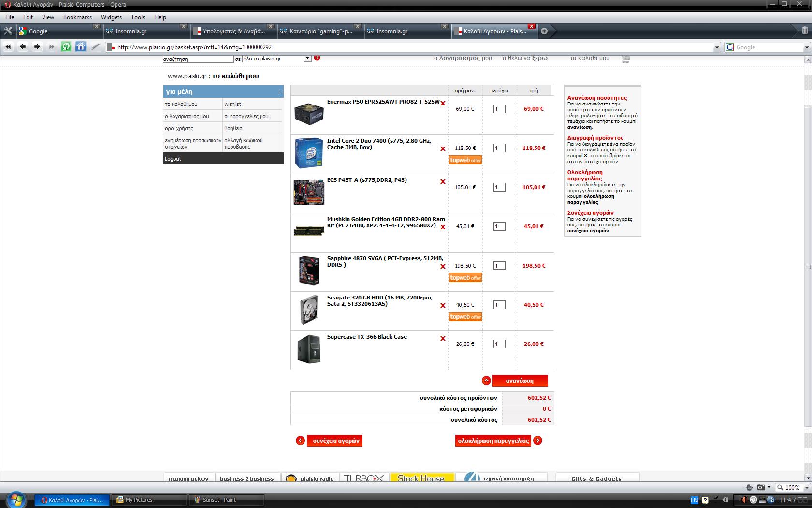Click the βοήθεια help link
The height and width of the screenshot is (508, 812).
coord(233,128)
